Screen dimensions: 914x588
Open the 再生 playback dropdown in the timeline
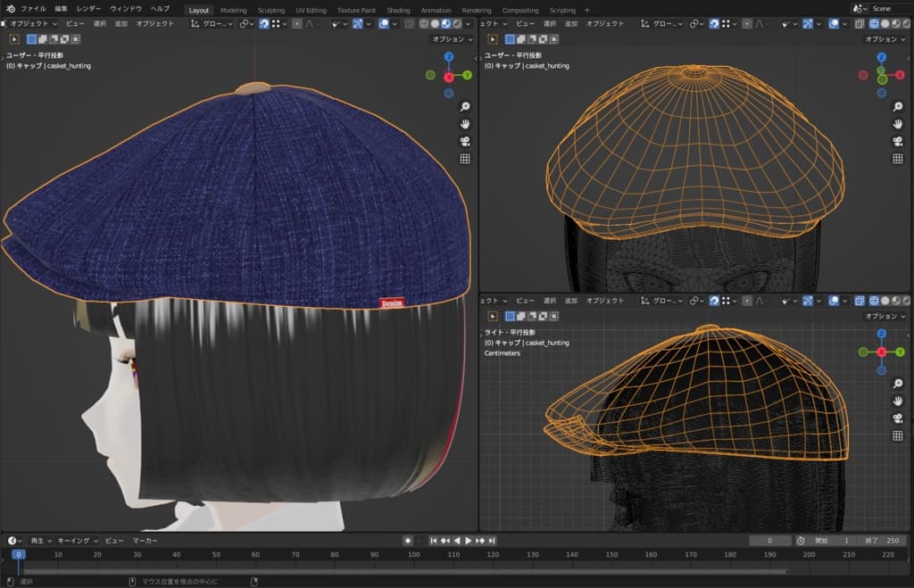41,541
